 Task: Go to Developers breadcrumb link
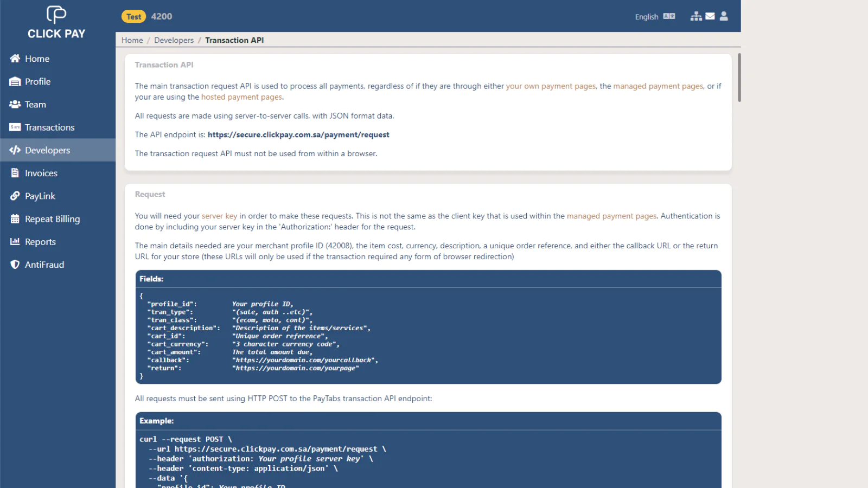coord(174,40)
